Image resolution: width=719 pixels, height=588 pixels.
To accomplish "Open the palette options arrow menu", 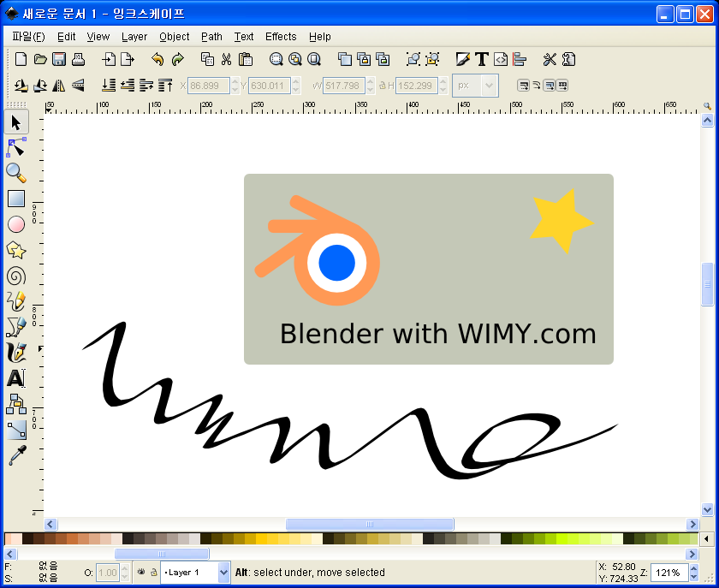I will 707,538.
